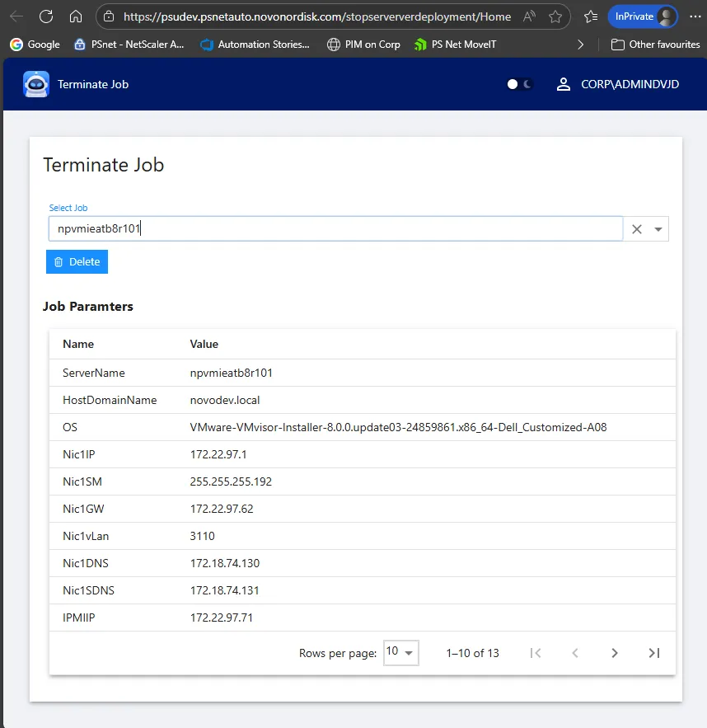Open the Other favourites folder

pos(655,45)
